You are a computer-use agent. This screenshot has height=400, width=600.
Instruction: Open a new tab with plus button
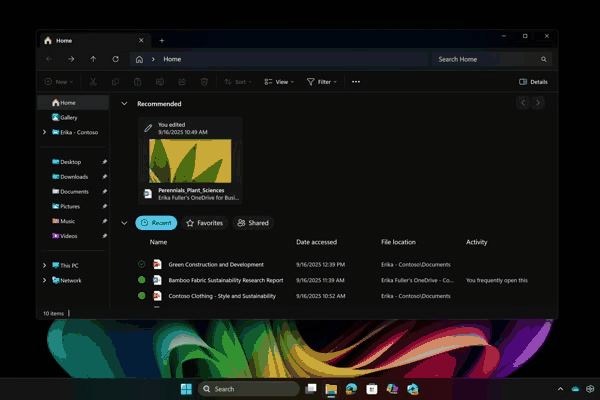(162, 41)
